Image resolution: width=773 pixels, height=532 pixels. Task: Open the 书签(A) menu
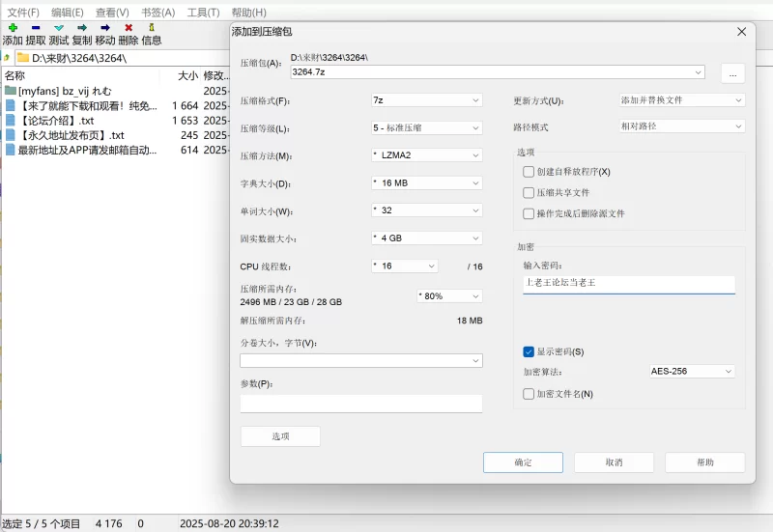tap(157, 13)
